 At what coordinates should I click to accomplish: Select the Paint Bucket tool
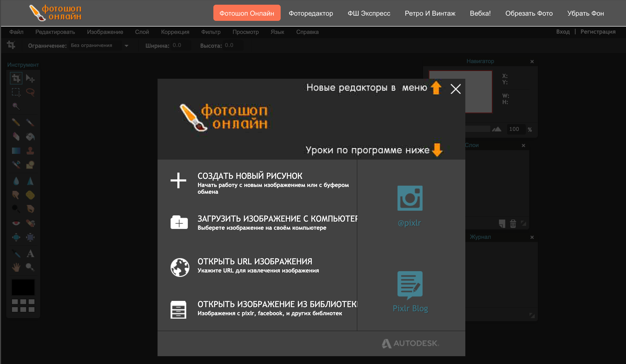pyautogui.click(x=30, y=136)
